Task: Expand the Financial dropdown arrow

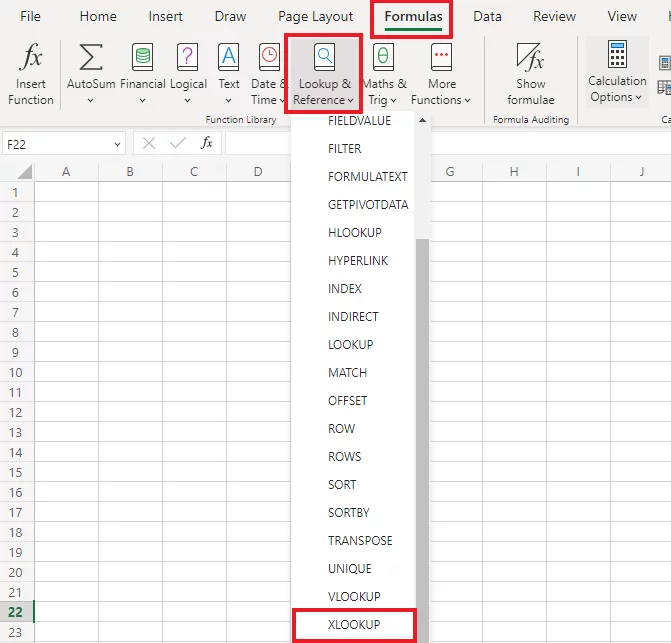Action: tap(143, 101)
